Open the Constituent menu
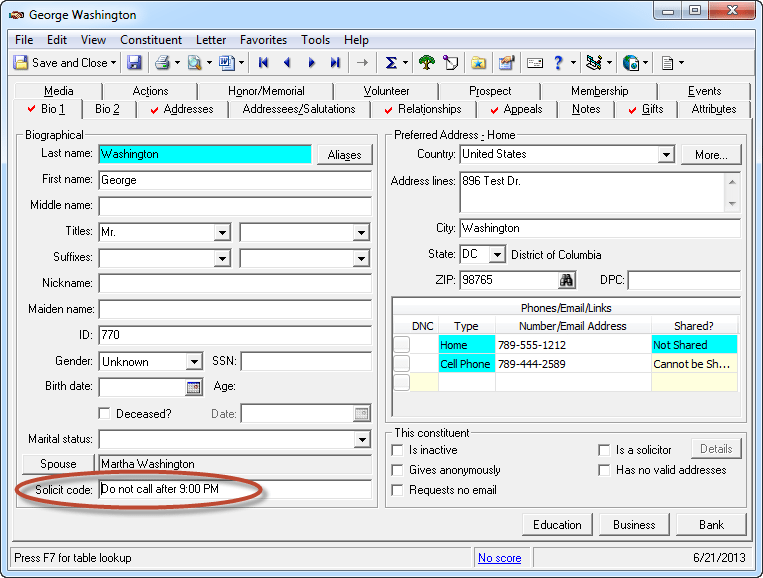This screenshot has width=763, height=578. [151, 40]
